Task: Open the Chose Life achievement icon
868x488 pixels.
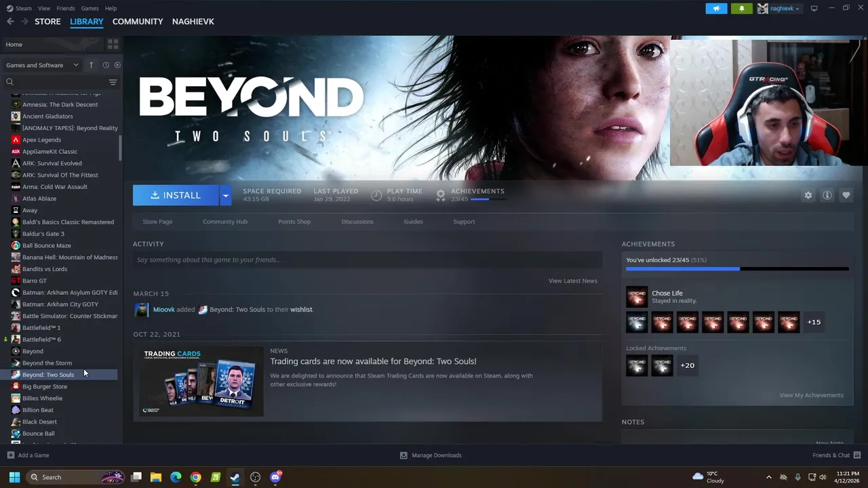Action: click(x=637, y=297)
